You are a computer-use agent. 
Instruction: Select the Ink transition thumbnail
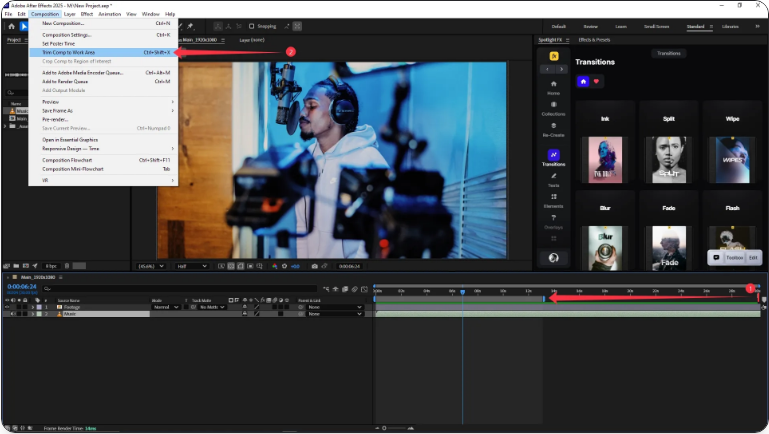pos(605,160)
